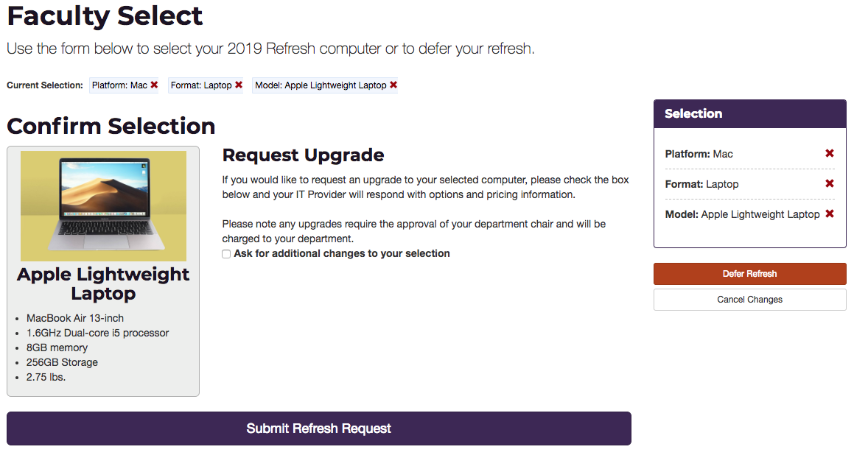Click the 'Model: Apple Lightweight Laptop' chip text at top
This screenshot has height=455, width=868.
pyautogui.click(x=321, y=85)
